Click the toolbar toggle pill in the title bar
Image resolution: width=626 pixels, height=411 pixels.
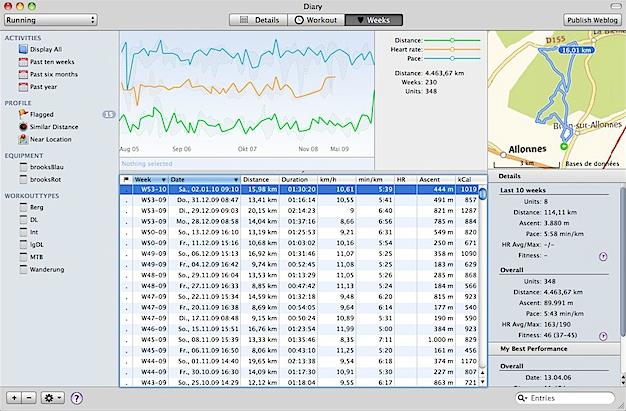tap(616, 6)
